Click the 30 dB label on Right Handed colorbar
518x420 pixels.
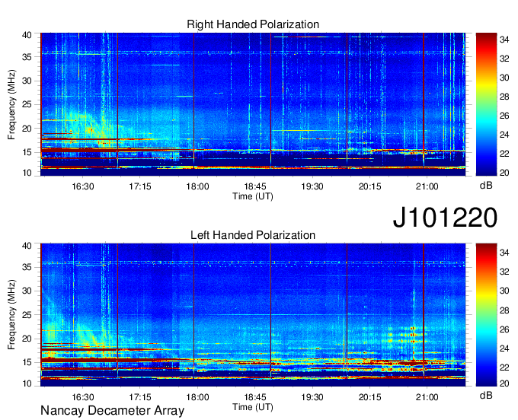(504, 78)
